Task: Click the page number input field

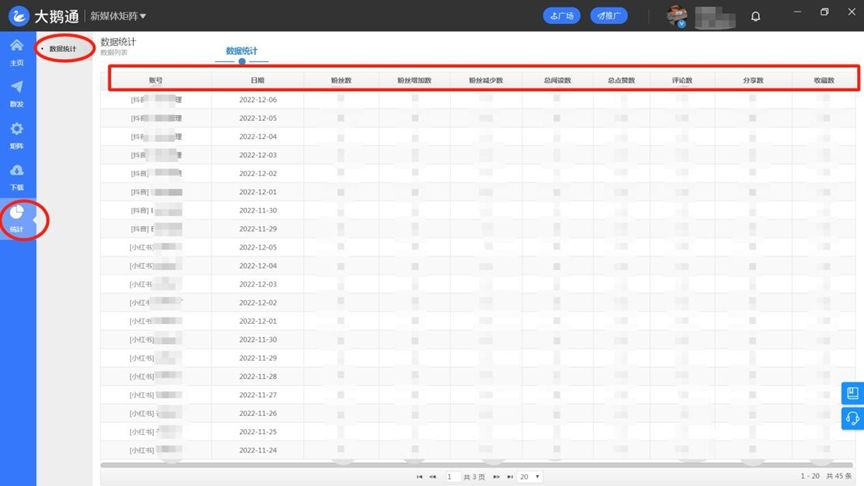Action: [x=453, y=477]
